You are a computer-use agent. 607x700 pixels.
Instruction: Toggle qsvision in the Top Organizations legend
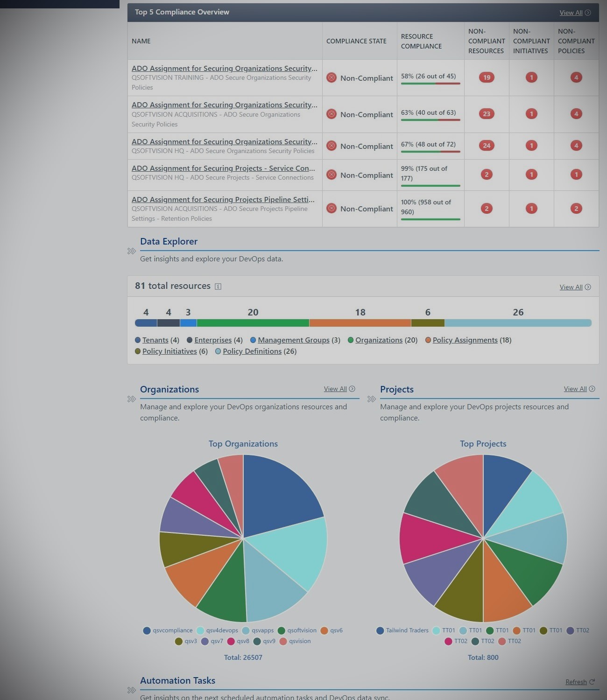tap(295, 641)
